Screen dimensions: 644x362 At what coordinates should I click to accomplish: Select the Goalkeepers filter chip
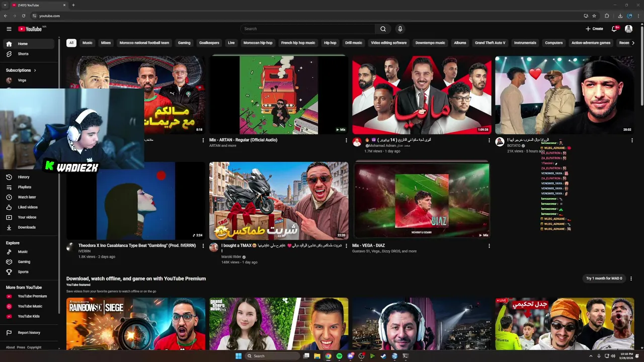(209, 43)
